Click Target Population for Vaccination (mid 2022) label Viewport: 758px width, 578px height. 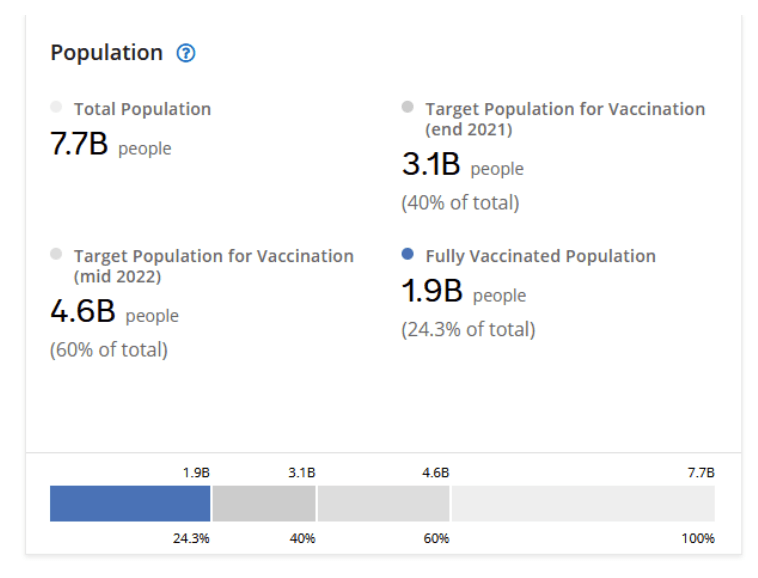[x=213, y=266]
